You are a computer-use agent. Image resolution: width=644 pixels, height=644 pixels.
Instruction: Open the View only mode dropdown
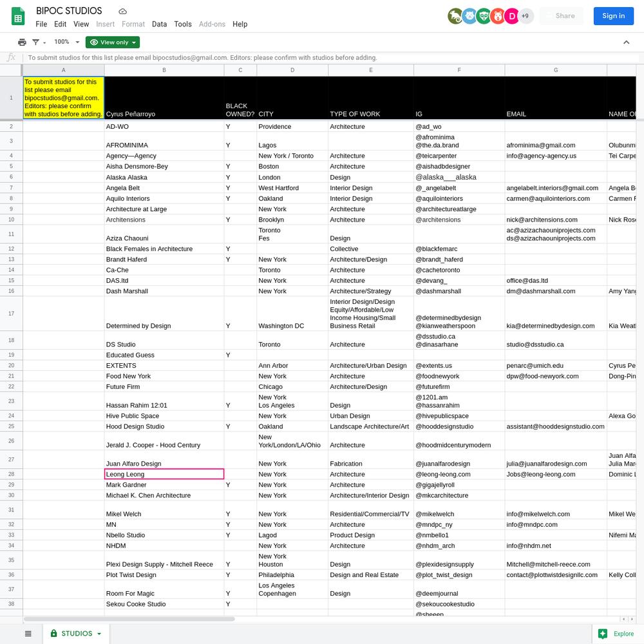pyautogui.click(x=113, y=43)
